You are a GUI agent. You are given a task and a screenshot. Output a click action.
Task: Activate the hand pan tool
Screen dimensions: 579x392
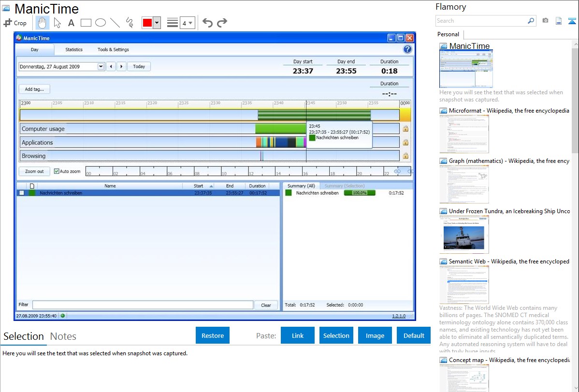[42, 23]
